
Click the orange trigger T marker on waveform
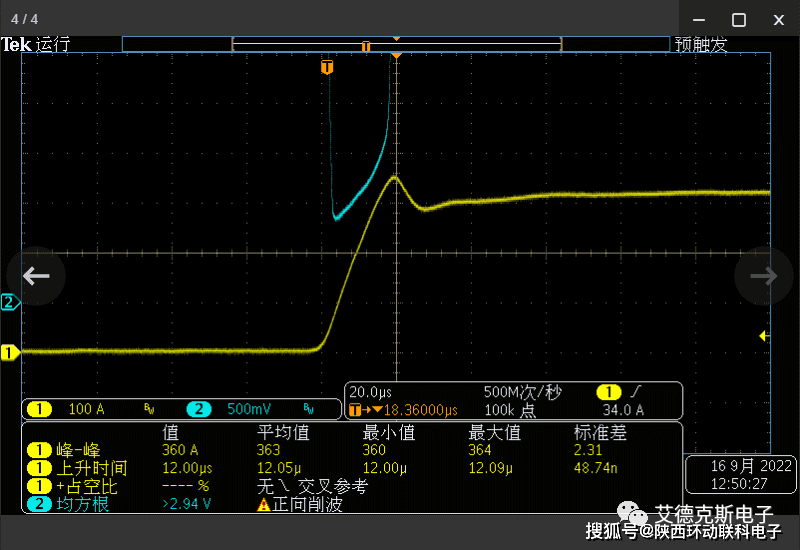coord(327,67)
